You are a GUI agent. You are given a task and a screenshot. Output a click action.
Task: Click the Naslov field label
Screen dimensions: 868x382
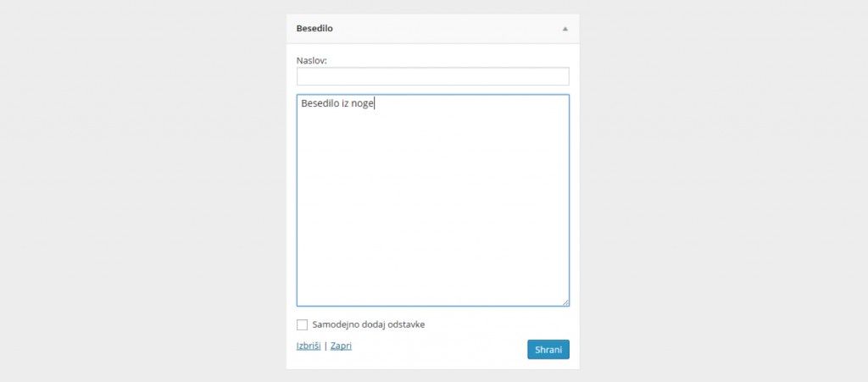click(312, 60)
